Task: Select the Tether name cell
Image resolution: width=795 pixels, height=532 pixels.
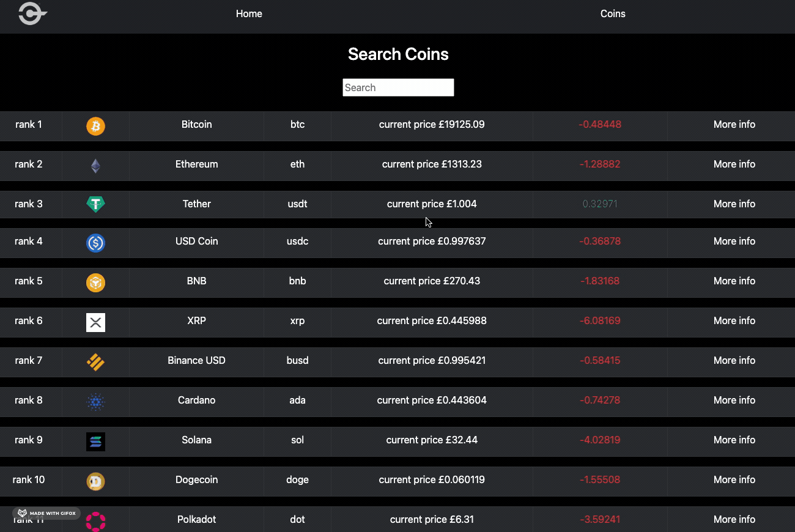Action: (x=197, y=204)
